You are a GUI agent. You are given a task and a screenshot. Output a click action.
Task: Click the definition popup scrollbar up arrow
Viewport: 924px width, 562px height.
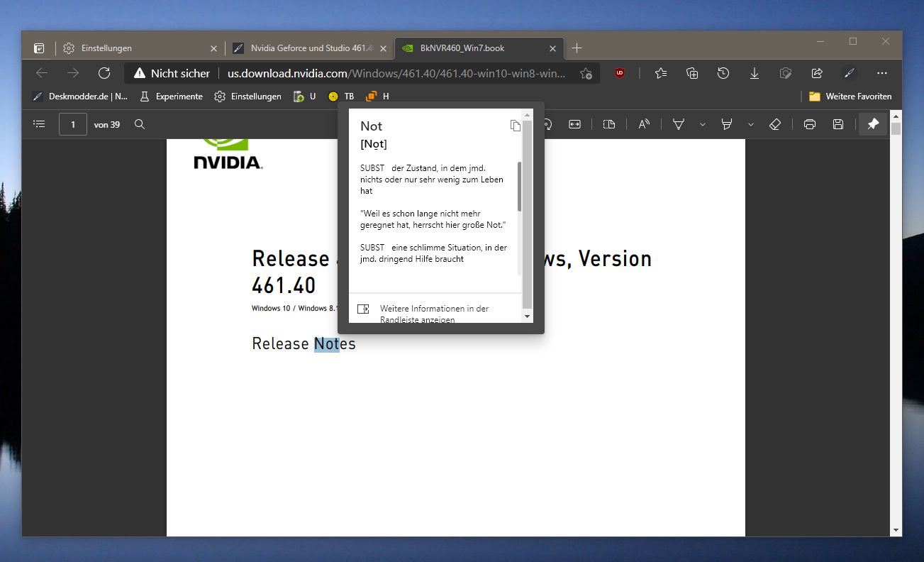click(527, 114)
